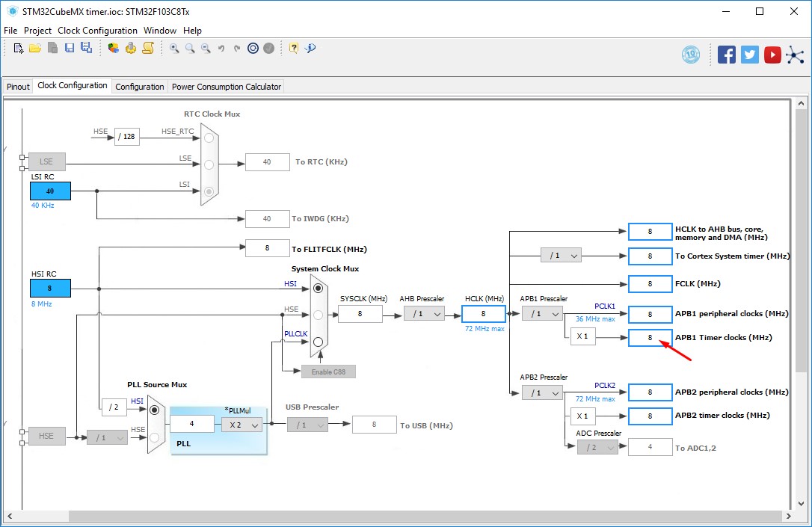Open the HSE /1 divider dropdown
Image resolution: width=812 pixels, height=527 pixels.
tap(107, 437)
